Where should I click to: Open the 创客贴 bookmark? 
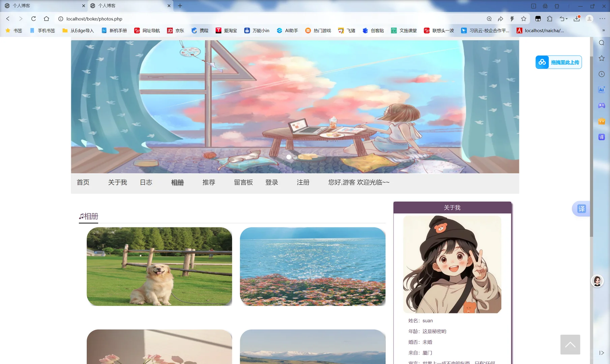373,30
